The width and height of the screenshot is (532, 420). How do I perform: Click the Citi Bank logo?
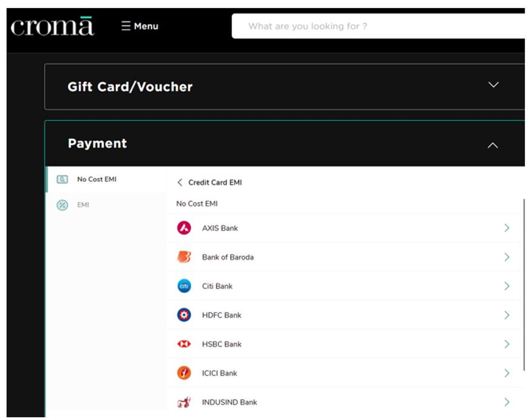pyautogui.click(x=184, y=286)
